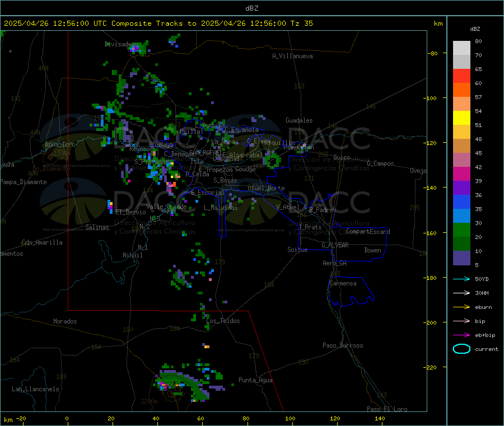
Task: Click the eburn yellow arrow legend icon
Action: point(461,307)
